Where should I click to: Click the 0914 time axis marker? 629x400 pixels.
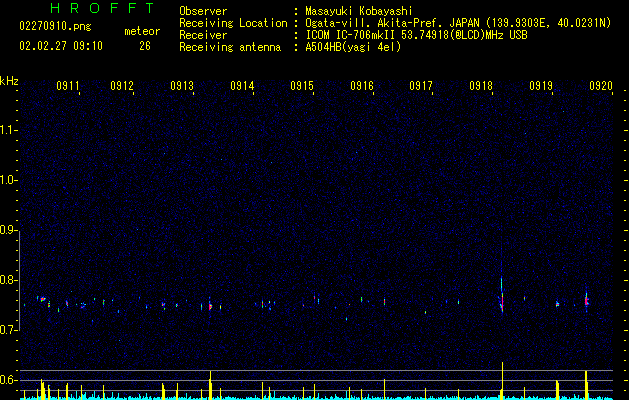pyautogui.click(x=242, y=86)
